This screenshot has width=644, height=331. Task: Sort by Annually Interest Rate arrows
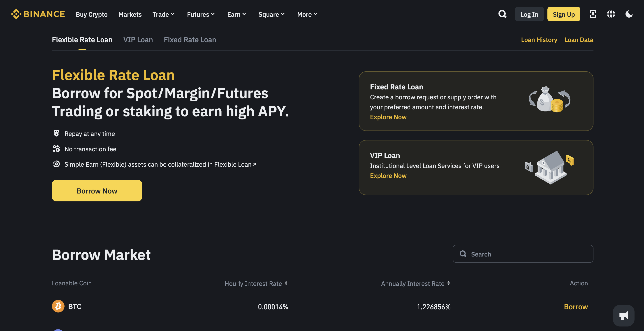point(449,283)
